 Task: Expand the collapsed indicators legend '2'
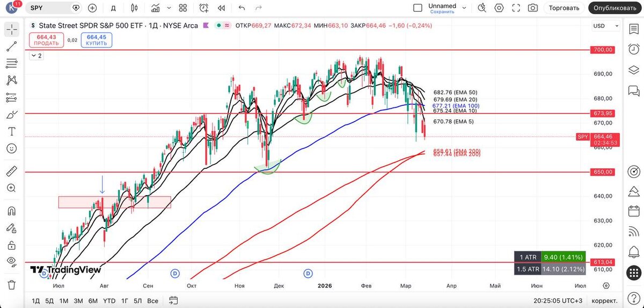36,55
